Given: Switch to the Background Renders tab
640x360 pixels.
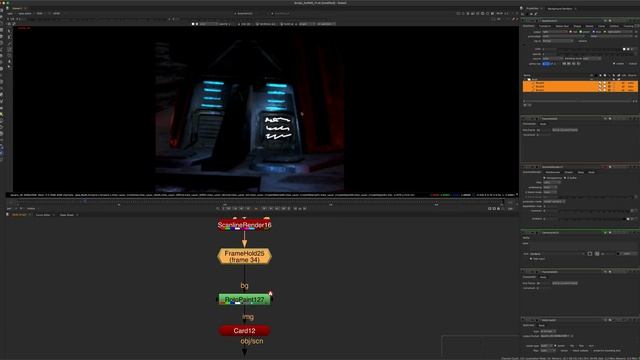Looking at the screenshot, I should pos(560,9).
